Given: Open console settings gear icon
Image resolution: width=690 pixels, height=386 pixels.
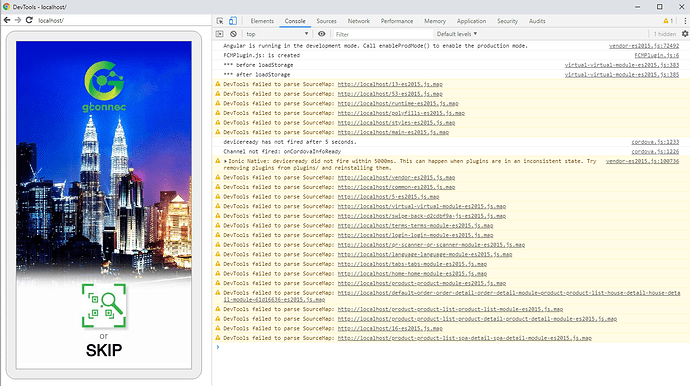Looking at the screenshot, I should [685, 34].
